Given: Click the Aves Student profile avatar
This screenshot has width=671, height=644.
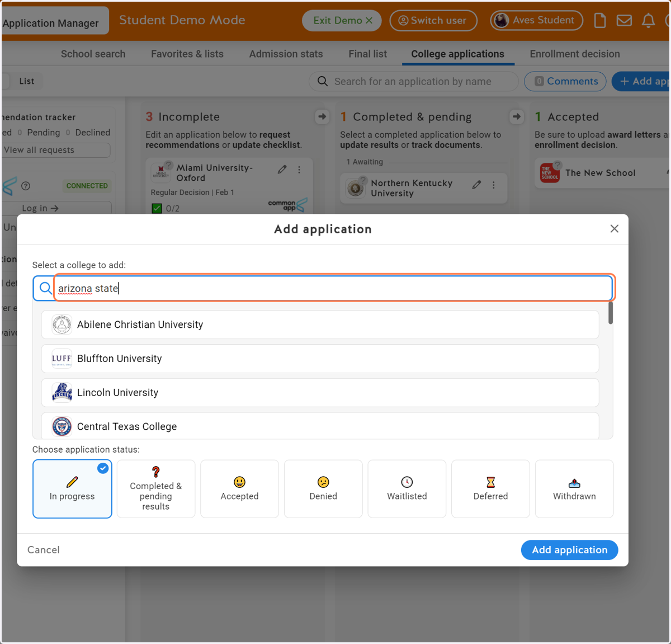Looking at the screenshot, I should 501,21.
